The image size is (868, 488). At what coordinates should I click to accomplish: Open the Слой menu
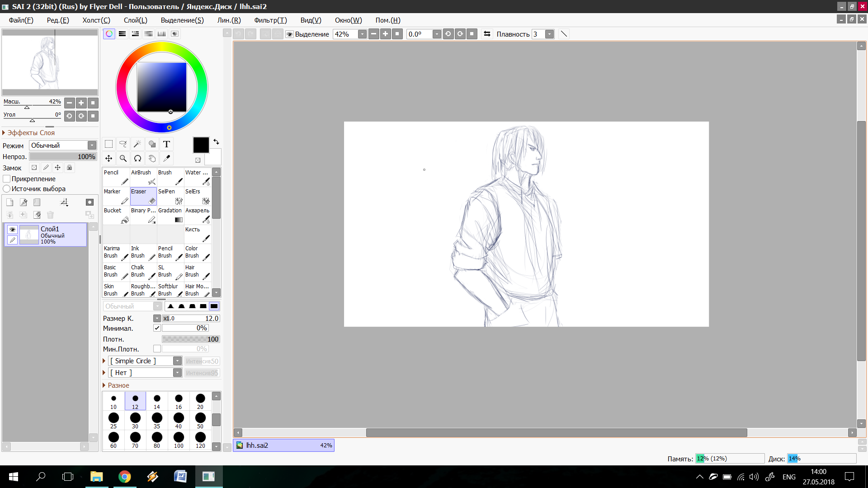click(x=135, y=20)
